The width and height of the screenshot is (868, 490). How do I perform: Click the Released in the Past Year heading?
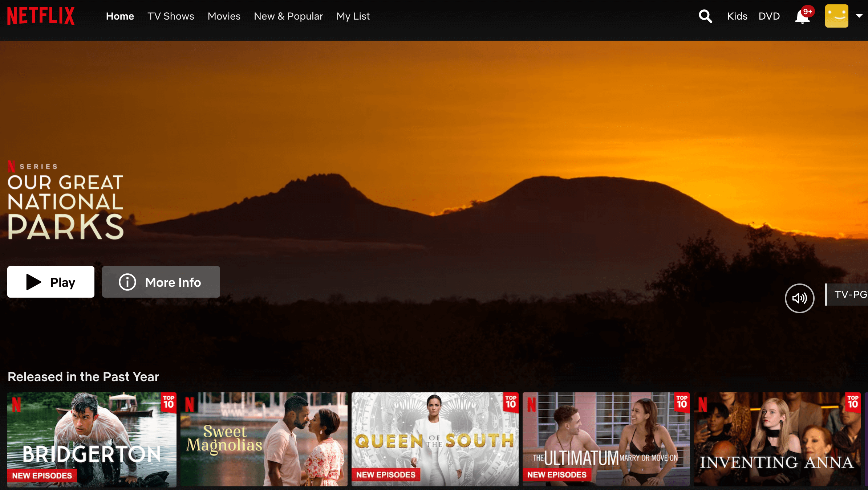(84, 377)
